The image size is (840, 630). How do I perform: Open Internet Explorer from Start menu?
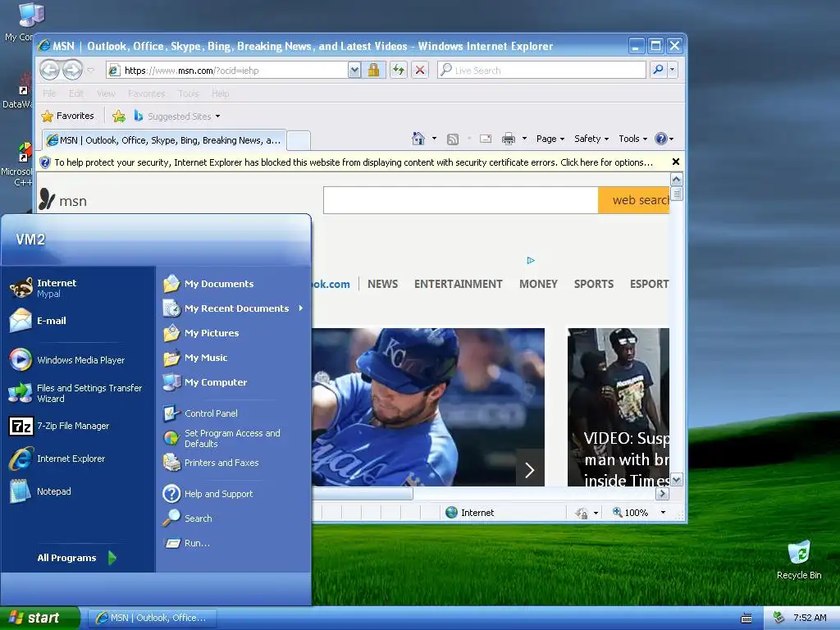point(57,459)
